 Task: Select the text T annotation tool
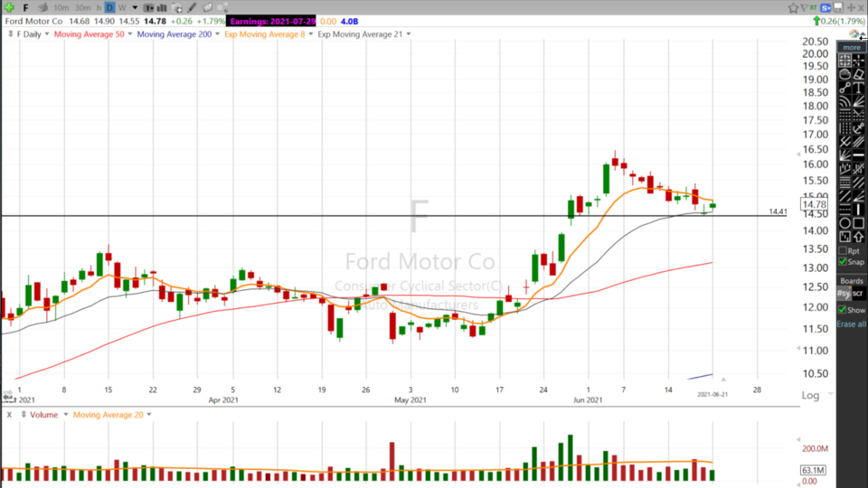coord(859,88)
